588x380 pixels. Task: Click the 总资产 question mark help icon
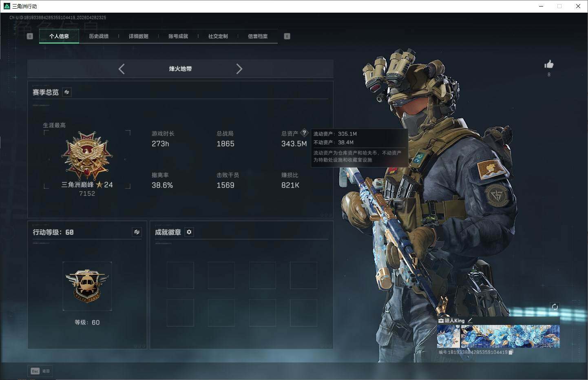click(x=304, y=133)
